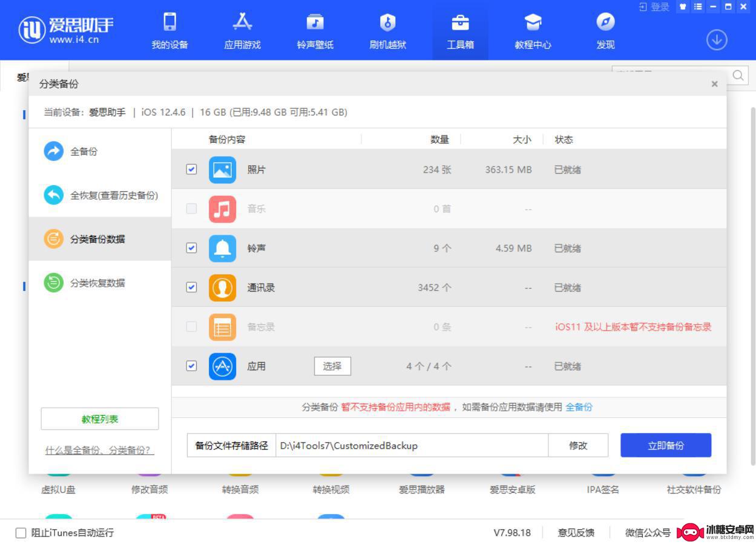Click 备份内容 column header

tap(227, 140)
